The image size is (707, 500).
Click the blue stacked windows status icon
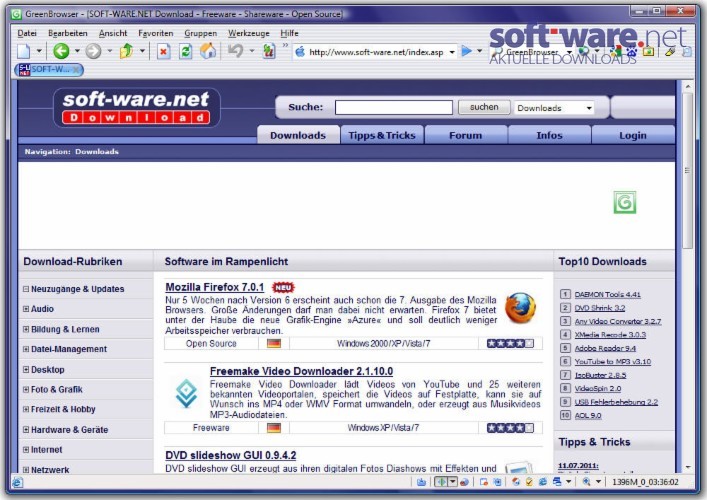pyautogui.click(x=557, y=482)
